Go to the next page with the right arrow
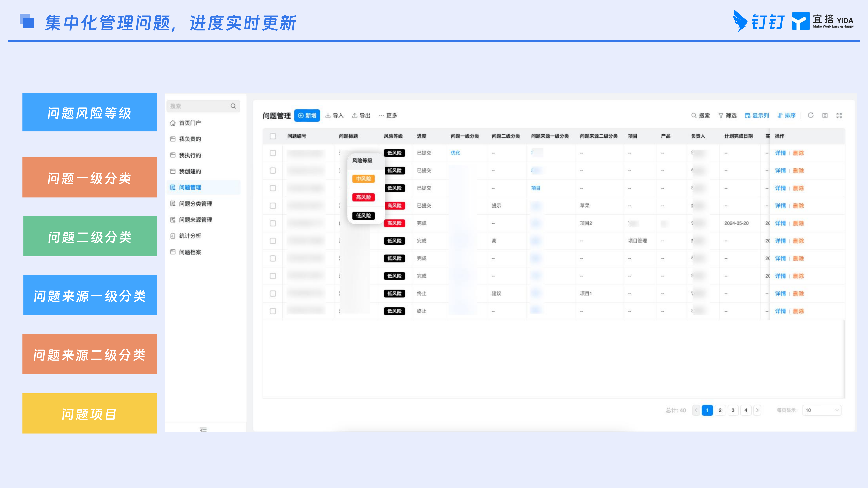Screen dimensions: 868x488 (757, 410)
